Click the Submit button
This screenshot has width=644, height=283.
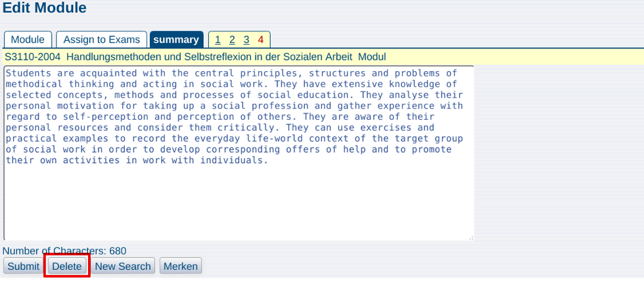tap(24, 266)
